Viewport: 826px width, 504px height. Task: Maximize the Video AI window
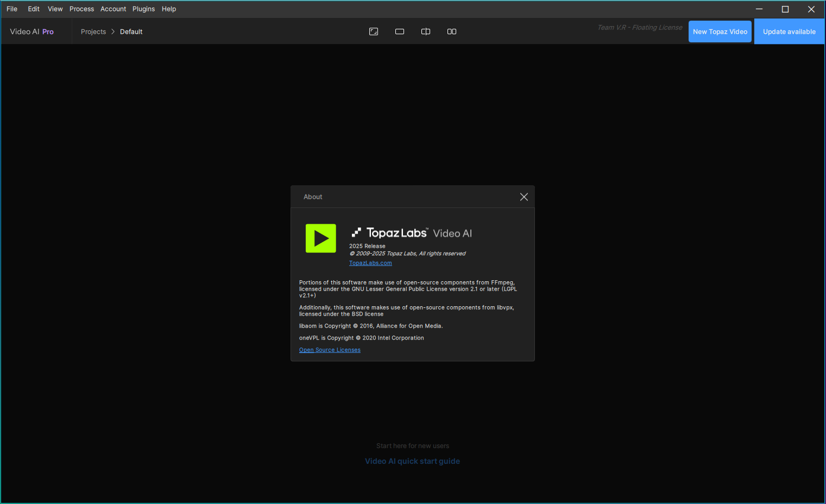pos(785,9)
